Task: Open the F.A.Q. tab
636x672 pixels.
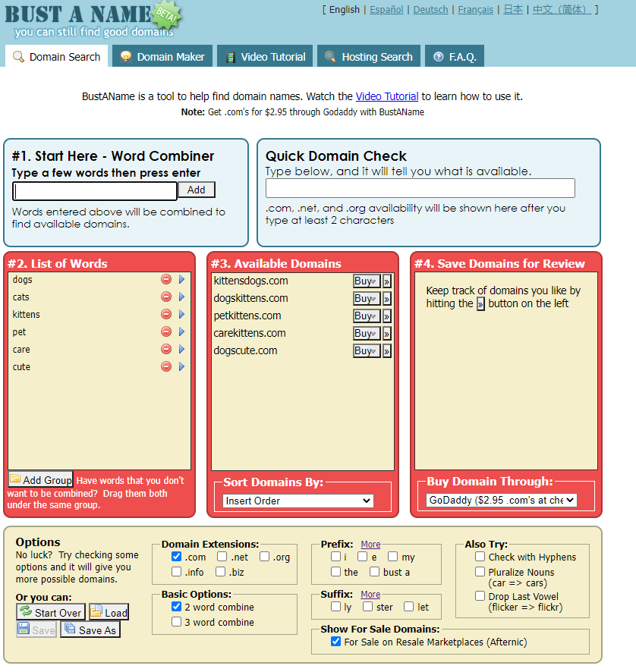Action: pyautogui.click(x=455, y=56)
